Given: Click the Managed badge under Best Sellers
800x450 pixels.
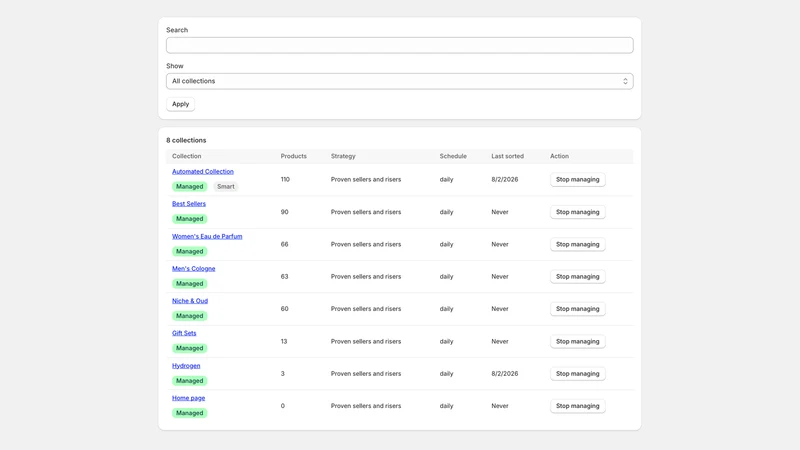Looking at the screenshot, I should [189, 219].
